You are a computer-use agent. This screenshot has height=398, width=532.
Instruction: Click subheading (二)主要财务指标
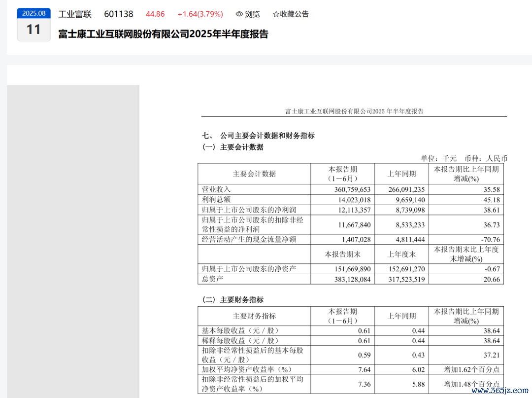[233, 300]
